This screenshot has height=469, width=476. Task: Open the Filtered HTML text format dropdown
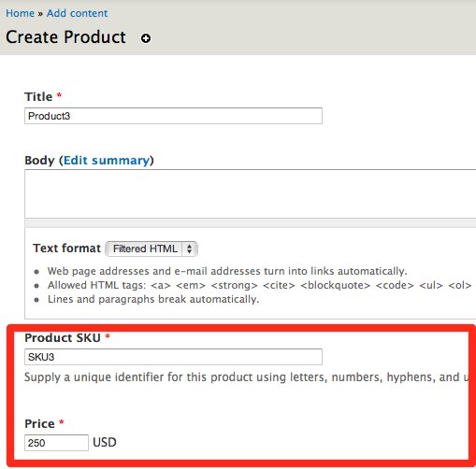tap(151, 249)
